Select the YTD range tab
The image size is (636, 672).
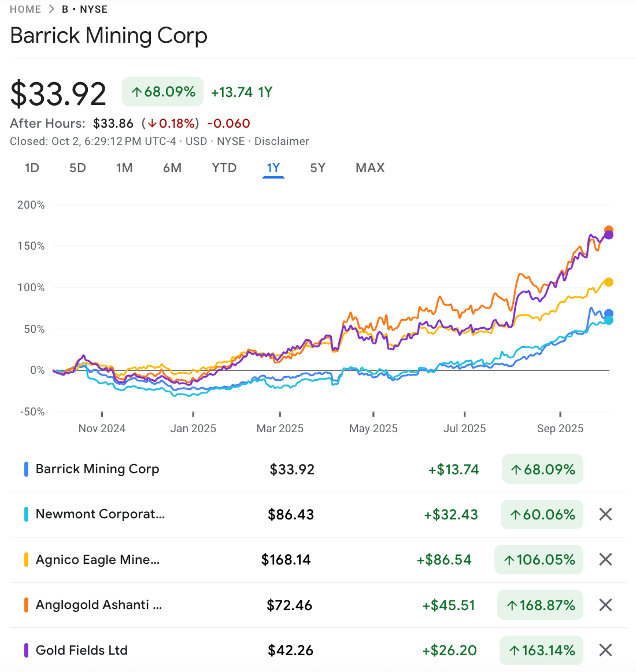coord(224,168)
